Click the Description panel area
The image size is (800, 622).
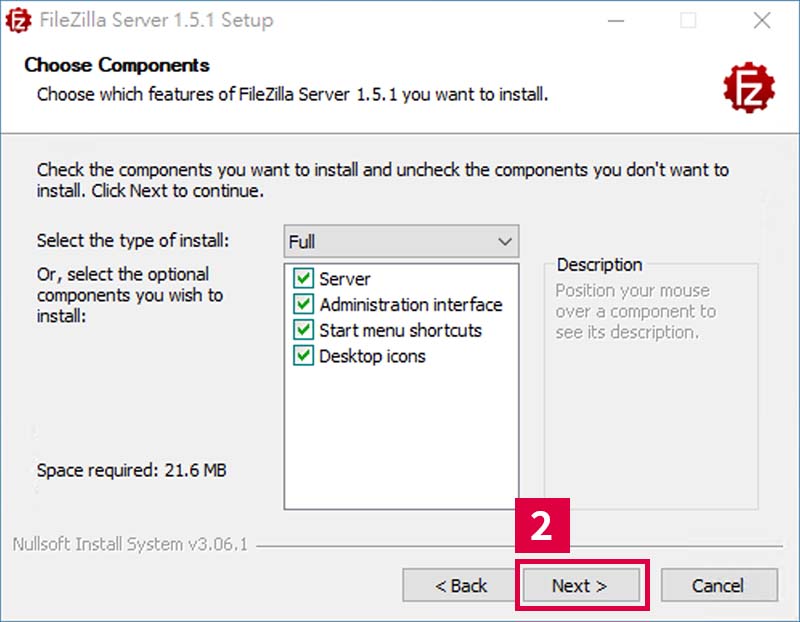tap(651, 386)
